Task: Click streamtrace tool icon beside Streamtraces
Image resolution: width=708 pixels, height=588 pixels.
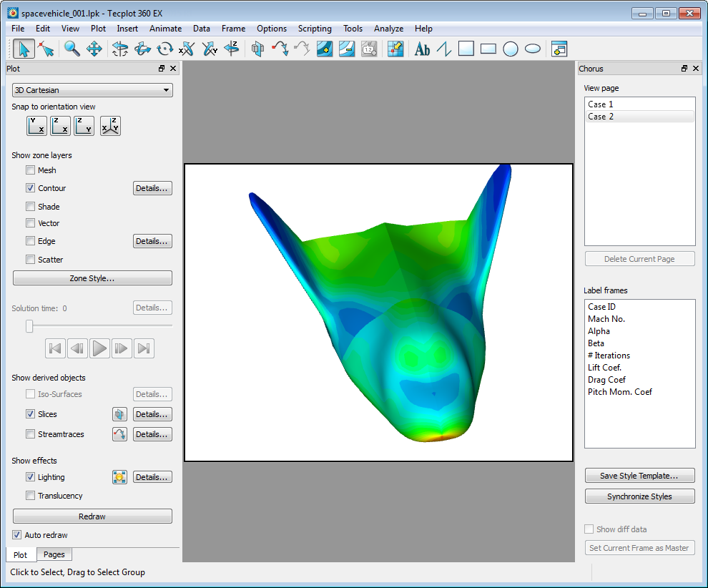Action: click(119, 434)
